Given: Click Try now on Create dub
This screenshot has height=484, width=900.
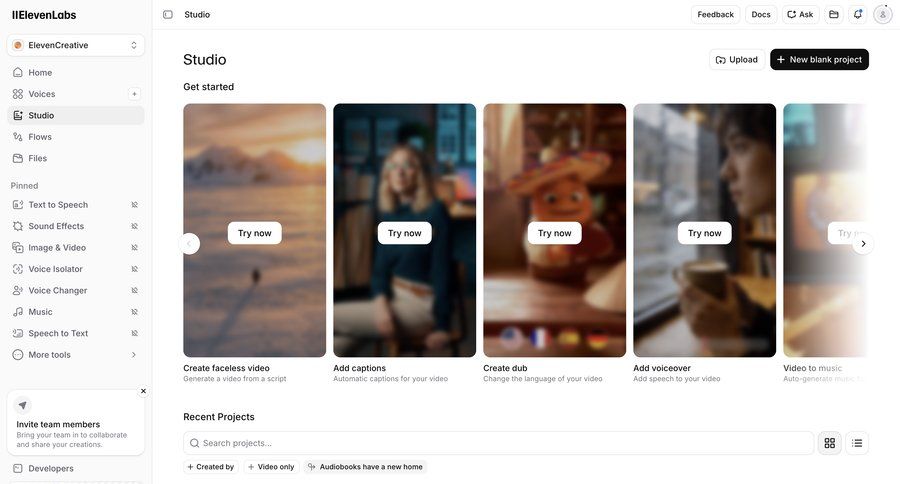Looking at the screenshot, I should click(554, 233).
